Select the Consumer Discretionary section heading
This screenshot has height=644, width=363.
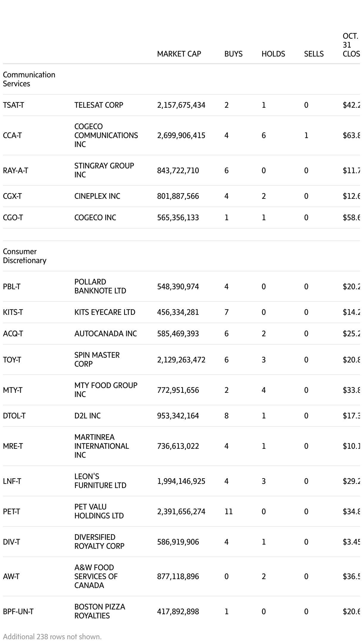coord(25,256)
